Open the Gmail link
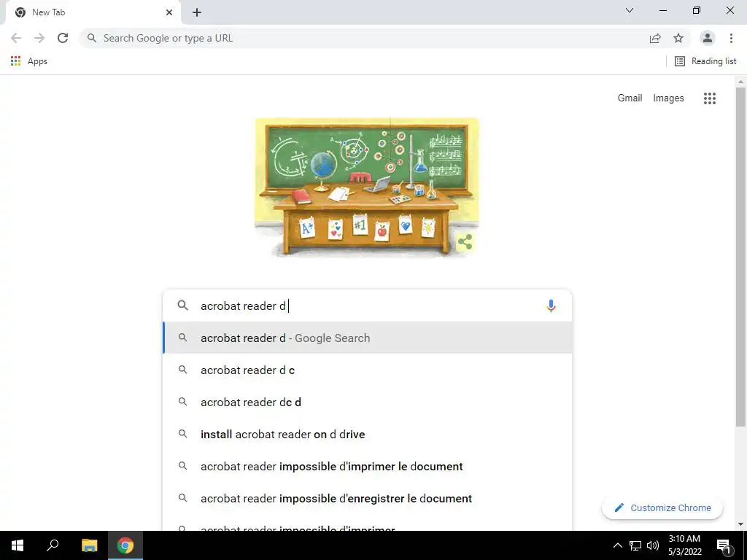747x560 pixels. [x=630, y=98]
